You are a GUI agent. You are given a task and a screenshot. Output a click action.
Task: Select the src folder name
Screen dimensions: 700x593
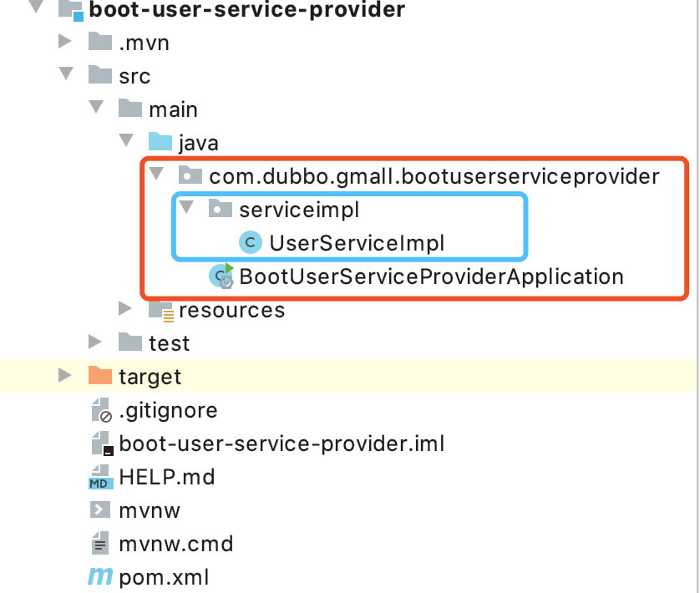tap(134, 76)
